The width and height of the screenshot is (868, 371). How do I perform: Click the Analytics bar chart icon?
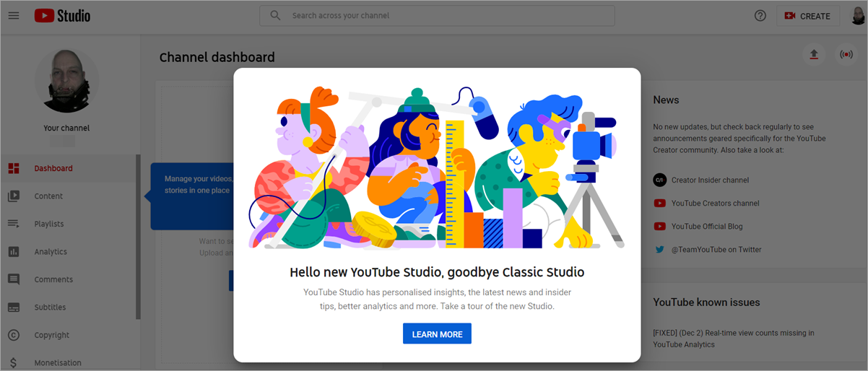pyautogui.click(x=14, y=252)
